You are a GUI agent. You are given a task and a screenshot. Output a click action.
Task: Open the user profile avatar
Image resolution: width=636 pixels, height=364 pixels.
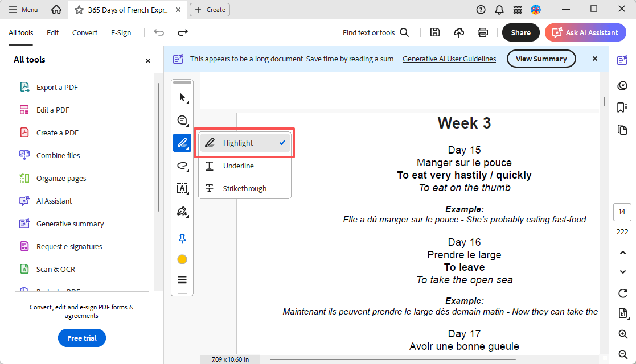coord(536,10)
